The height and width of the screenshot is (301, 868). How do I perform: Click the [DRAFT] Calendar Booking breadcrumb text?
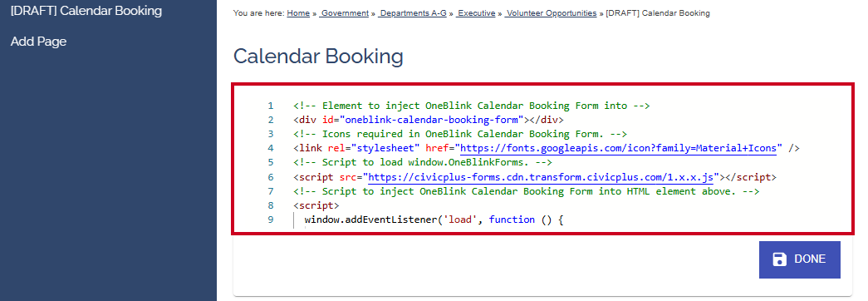coord(658,12)
